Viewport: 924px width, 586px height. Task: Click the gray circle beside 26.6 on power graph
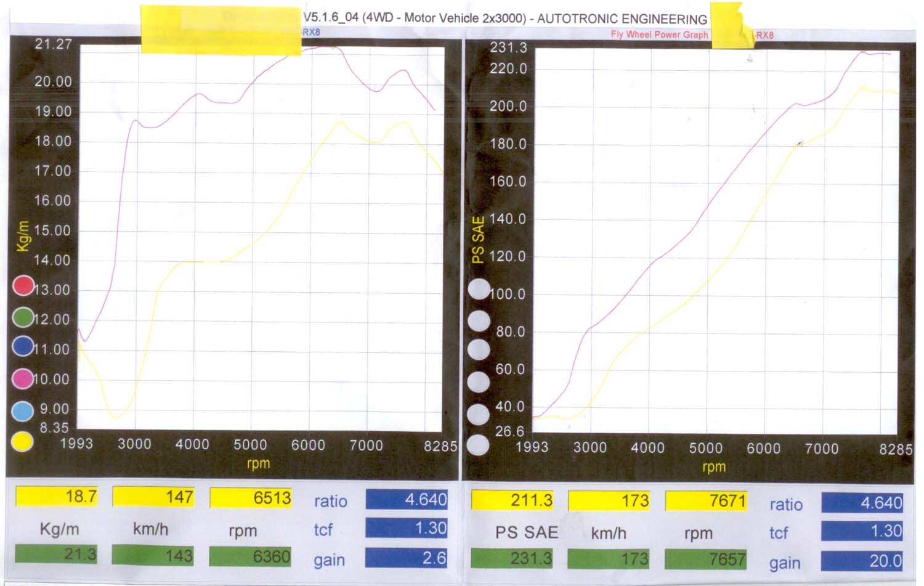(x=478, y=444)
